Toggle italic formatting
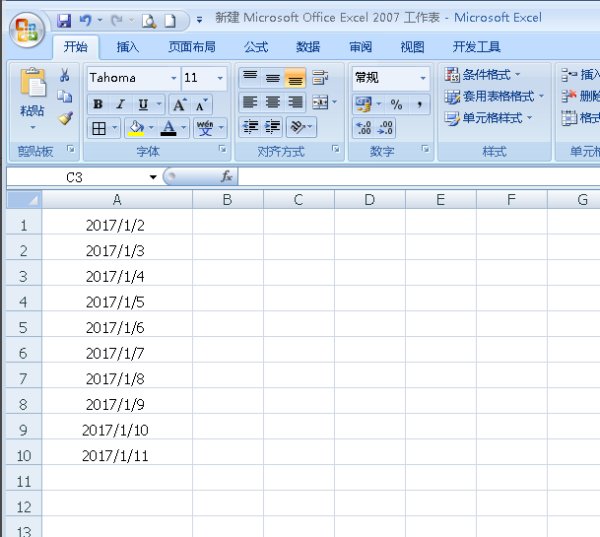The width and height of the screenshot is (600, 537). 120,104
